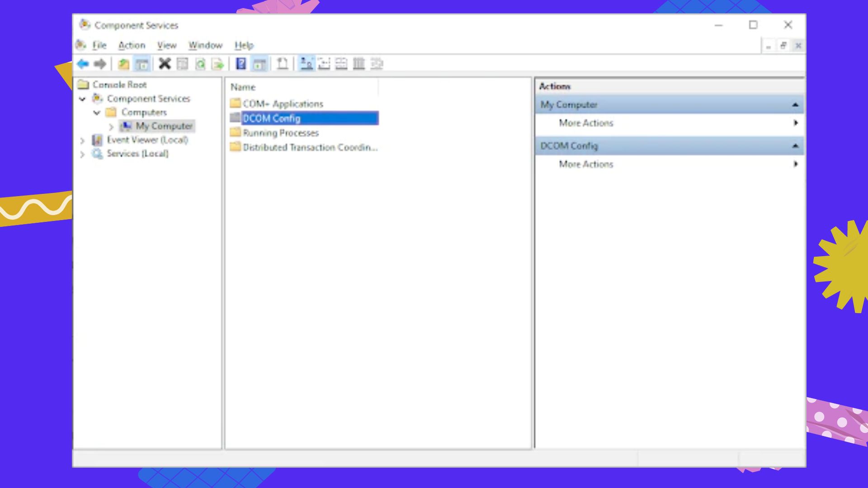Image resolution: width=868 pixels, height=488 pixels.
Task: Toggle the Show/Hide Action Pane icon
Action: (x=259, y=64)
